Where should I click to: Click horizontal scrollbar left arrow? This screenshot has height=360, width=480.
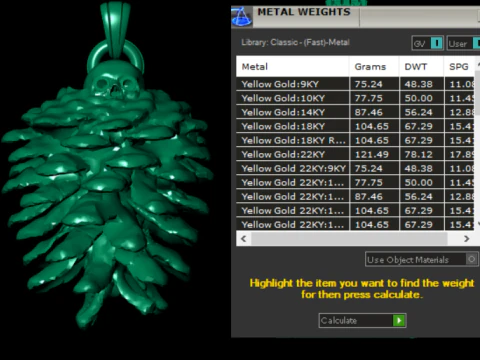tap(244, 239)
